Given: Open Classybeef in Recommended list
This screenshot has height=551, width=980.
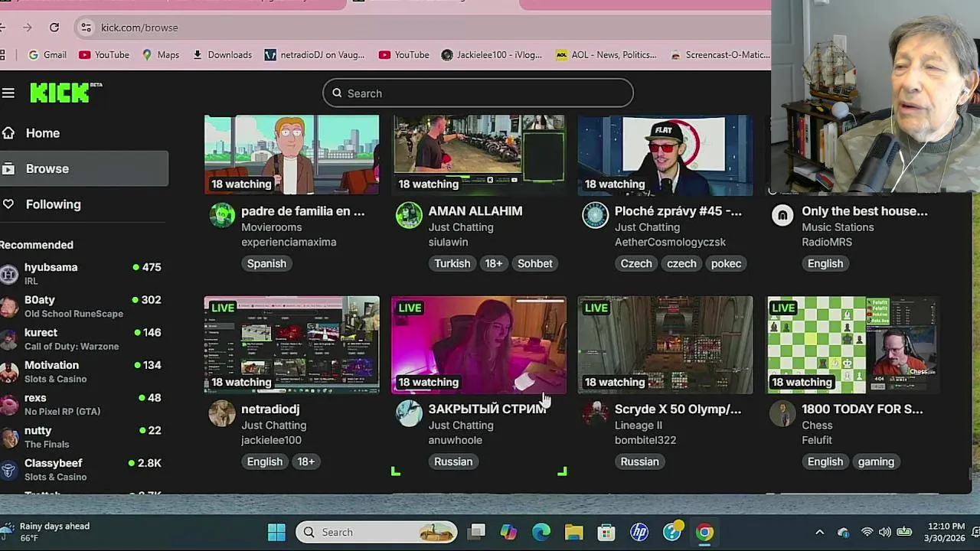Looking at the screenshot, I should click(x=83, y=469).
